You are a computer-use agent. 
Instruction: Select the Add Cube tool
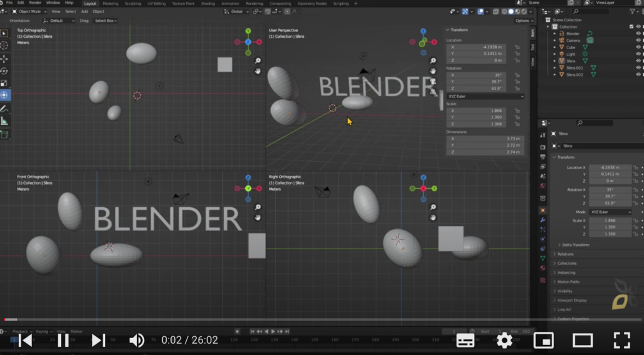pyautogui.click(x=4, y=135)
